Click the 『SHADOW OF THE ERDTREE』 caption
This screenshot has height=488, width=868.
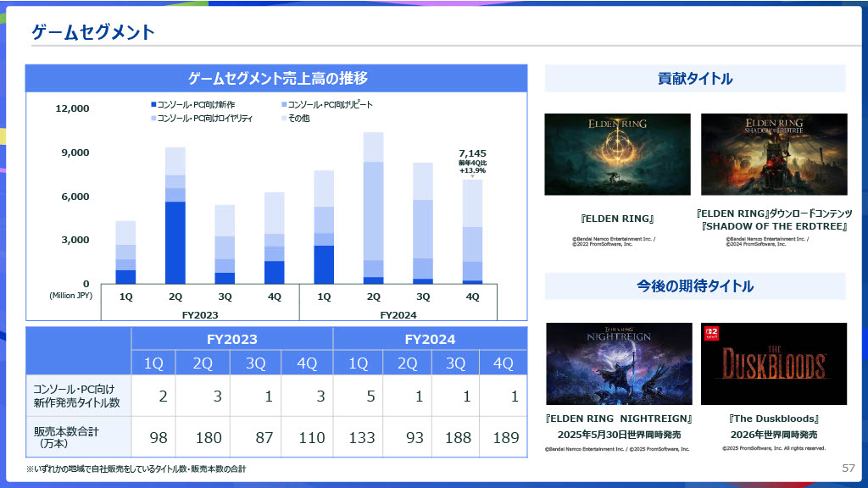coord(774,226)
